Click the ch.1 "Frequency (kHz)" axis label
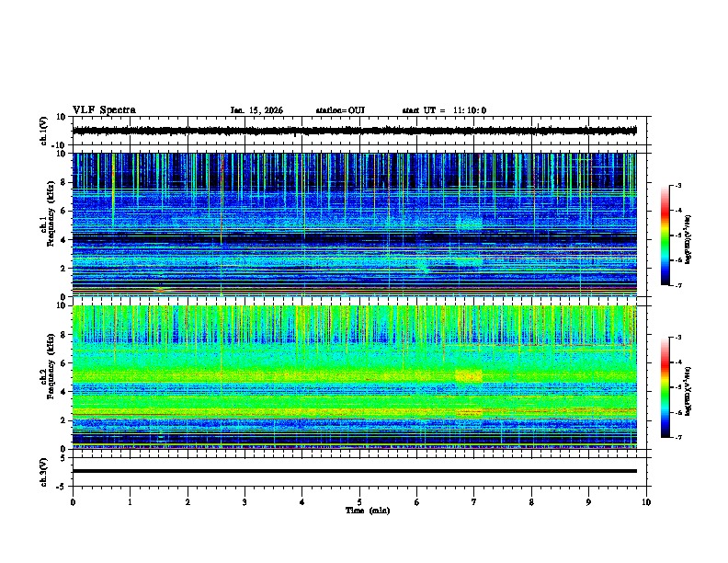The height and width of the screenshot is (563, 728). point(51,214)
